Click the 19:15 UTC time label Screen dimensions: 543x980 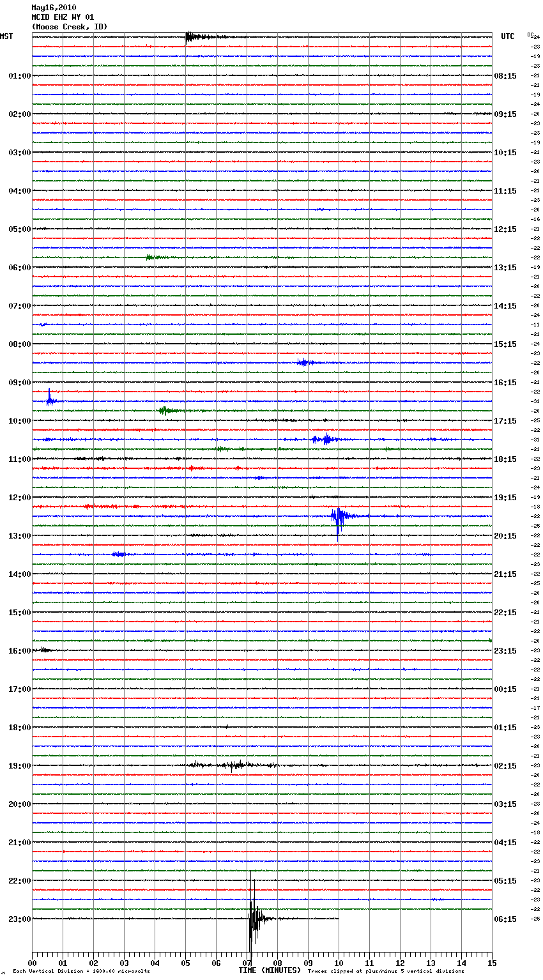click(505, 498)
